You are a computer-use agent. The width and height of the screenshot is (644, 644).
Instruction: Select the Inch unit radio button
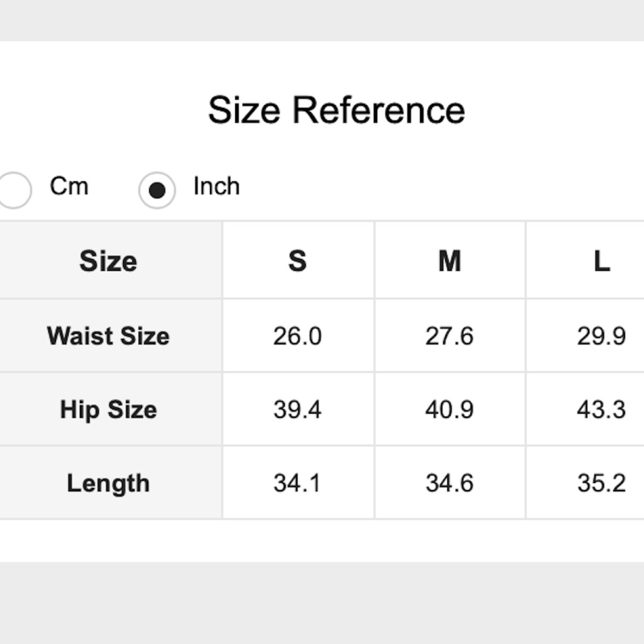pos(156,190)
